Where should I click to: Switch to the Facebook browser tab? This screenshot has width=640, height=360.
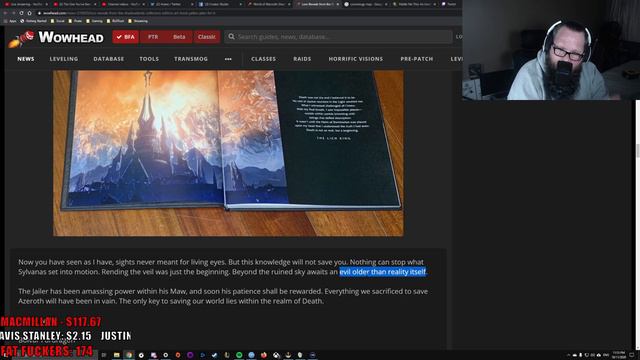click(x=220, y=4)
